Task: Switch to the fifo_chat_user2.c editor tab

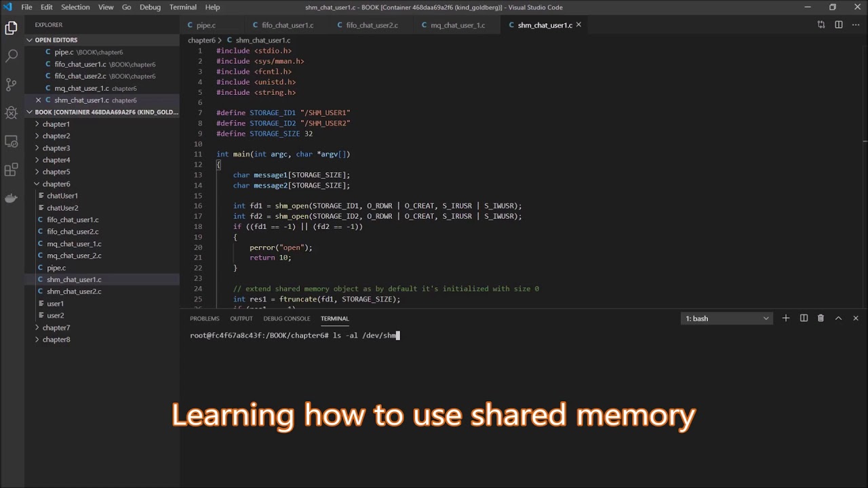Action: pos(372,25)
